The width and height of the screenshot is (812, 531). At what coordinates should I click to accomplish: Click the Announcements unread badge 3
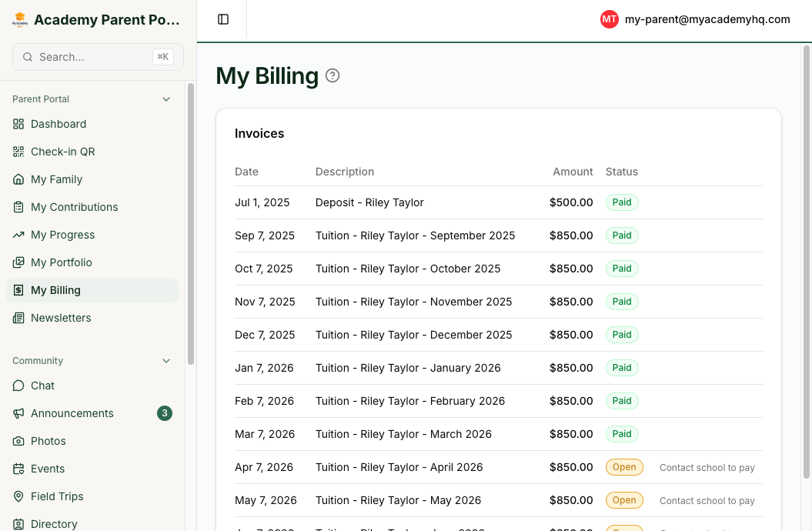click(x=165, y=413)
